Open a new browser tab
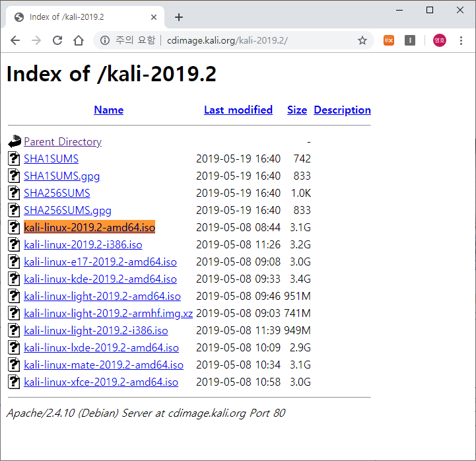476x461 pixels. (179, 17)
